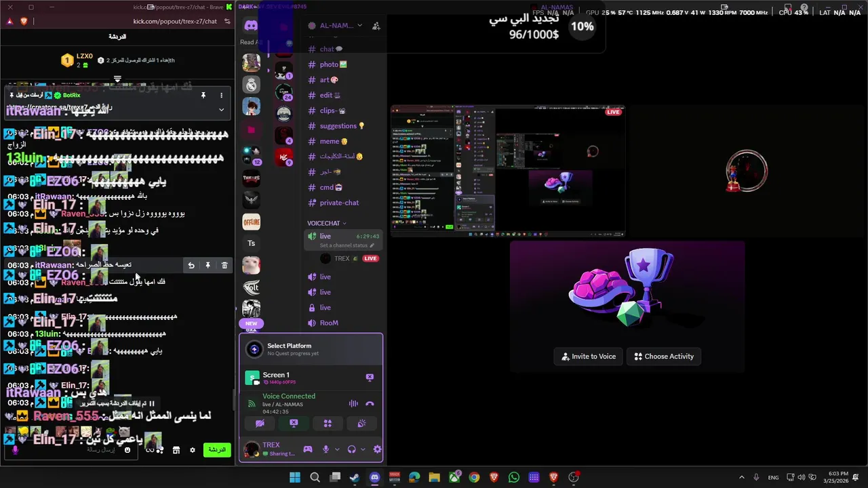Disconnect from the voice channel
This screenshot has width=868, height=488.
pyautogui.click(x=370, y=403)
